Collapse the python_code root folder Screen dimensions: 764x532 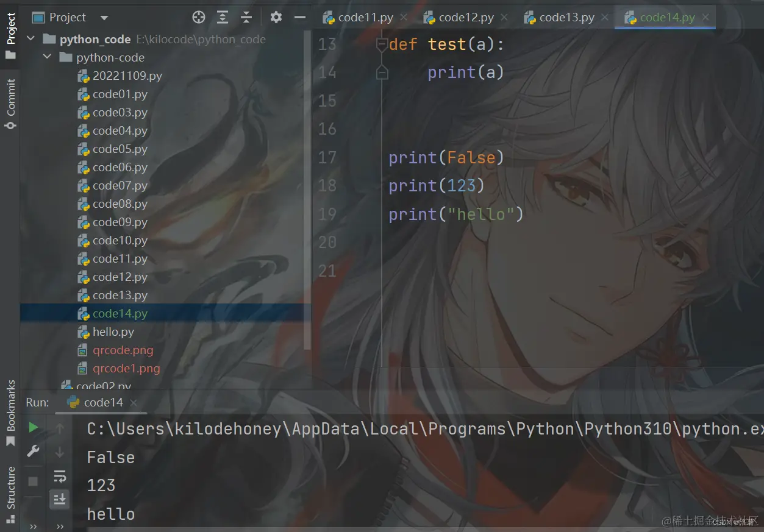(31, 39)
